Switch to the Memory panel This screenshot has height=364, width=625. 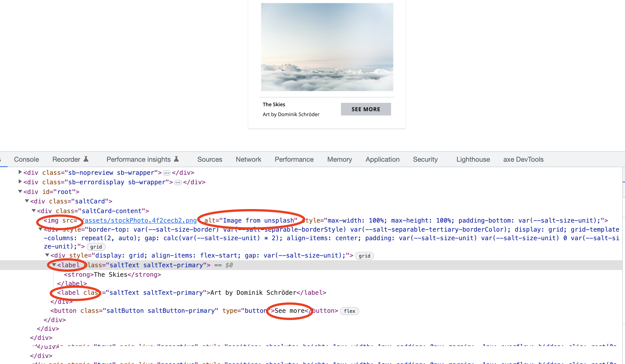coord(339,159)
